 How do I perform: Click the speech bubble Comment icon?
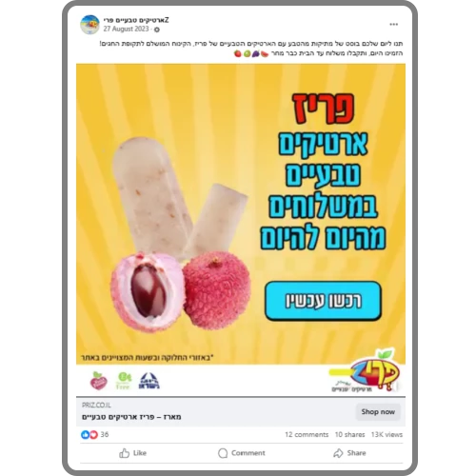click(x=223, y=453)
